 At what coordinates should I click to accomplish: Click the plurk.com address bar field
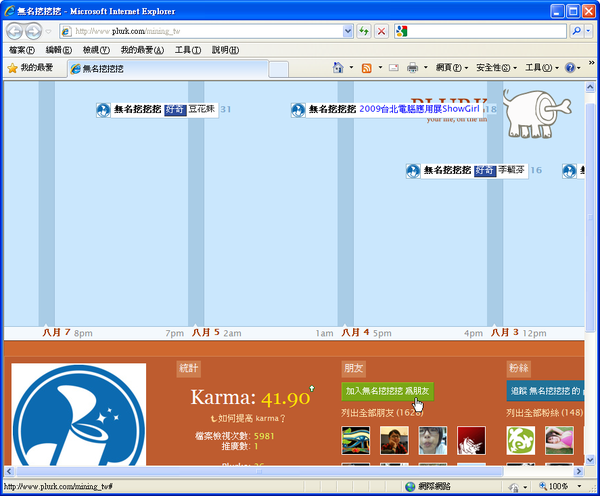[202, 31]
